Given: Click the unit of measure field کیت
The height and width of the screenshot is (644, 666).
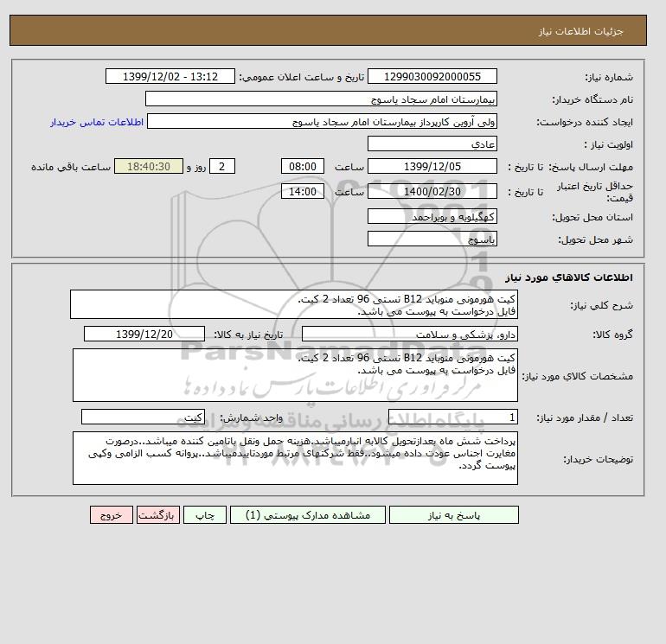Looking at the screenshot, I should coord(143,417).
